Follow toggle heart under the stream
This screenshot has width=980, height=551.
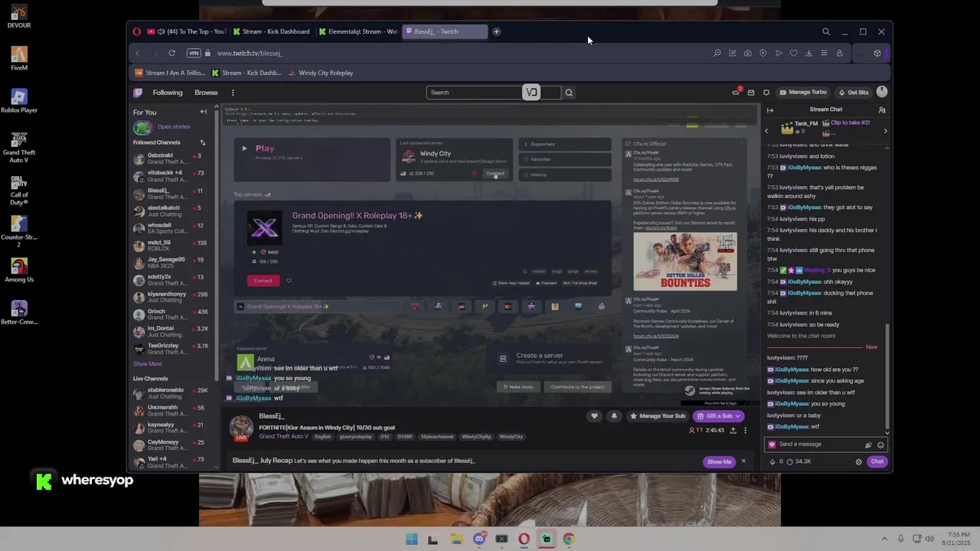point(594,416)
